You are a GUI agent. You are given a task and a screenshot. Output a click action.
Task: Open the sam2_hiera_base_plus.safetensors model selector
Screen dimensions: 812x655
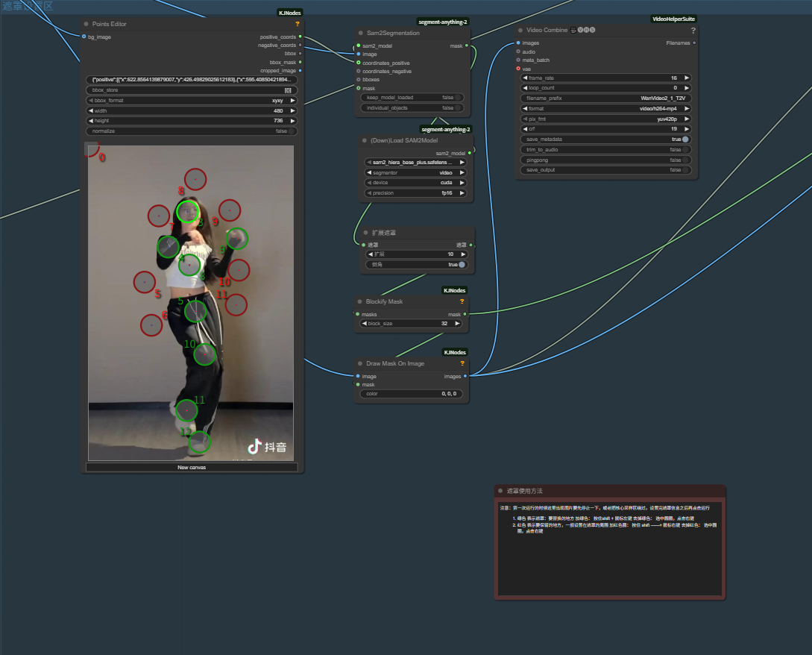pos(415,162)
